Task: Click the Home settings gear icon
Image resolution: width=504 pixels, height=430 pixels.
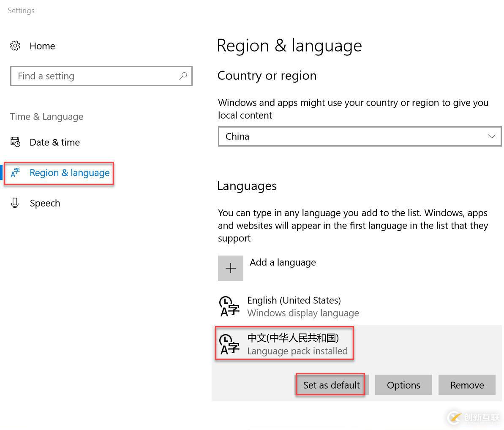Action: tap(15, 46)
